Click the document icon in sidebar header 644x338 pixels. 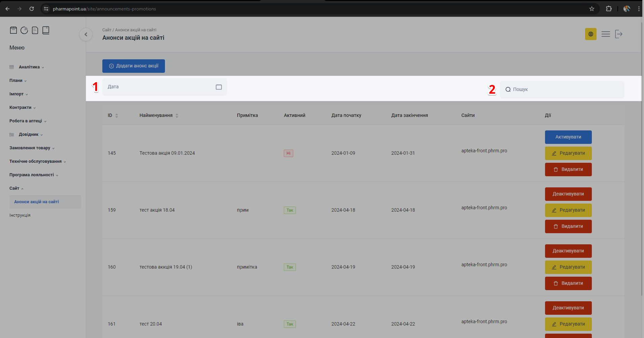point(35,30)
